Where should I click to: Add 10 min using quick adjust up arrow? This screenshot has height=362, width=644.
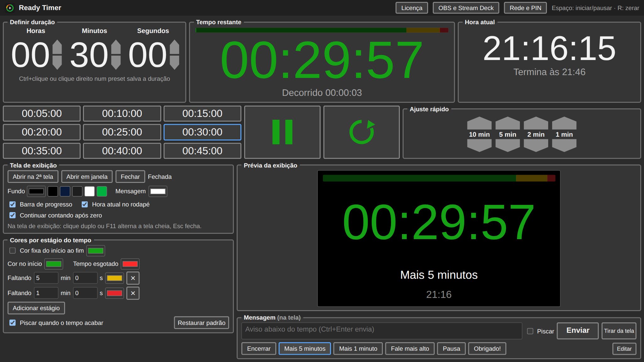pos(479,123)
